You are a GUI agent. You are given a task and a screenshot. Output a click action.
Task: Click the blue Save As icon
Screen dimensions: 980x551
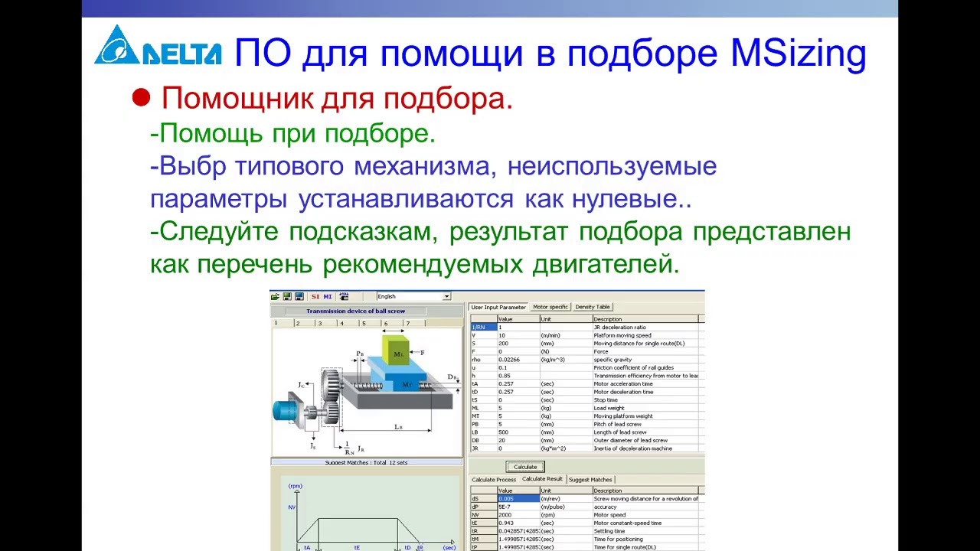point(299,296)
